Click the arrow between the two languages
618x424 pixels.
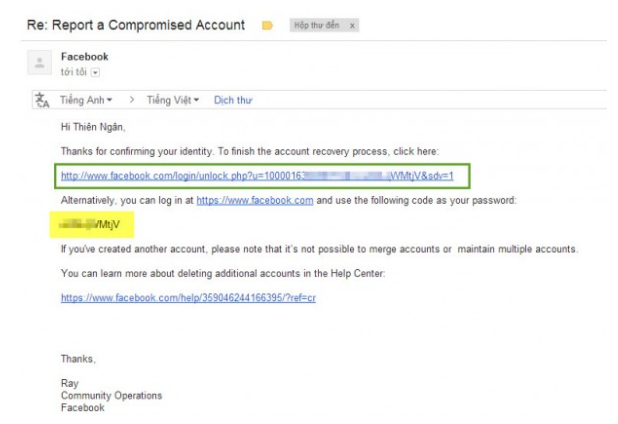[129, 100]
